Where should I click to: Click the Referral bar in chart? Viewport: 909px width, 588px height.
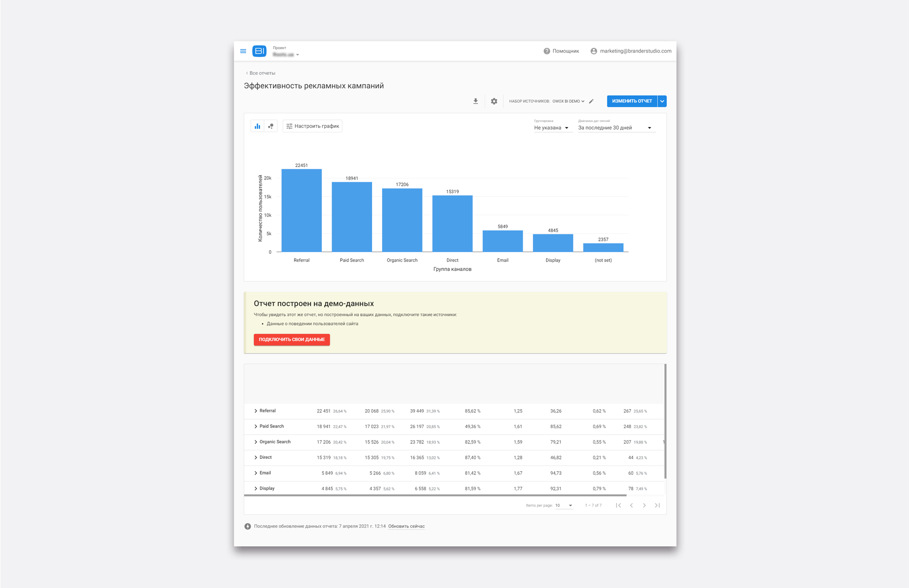[302, 211]
